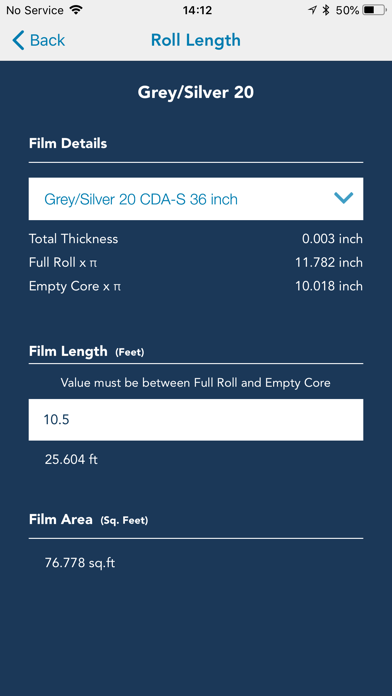Image resolution: width=392 pixels, height=696 pixels.
Task: Tap the Grey/Silver 20 heading
Action: (196, 93)
